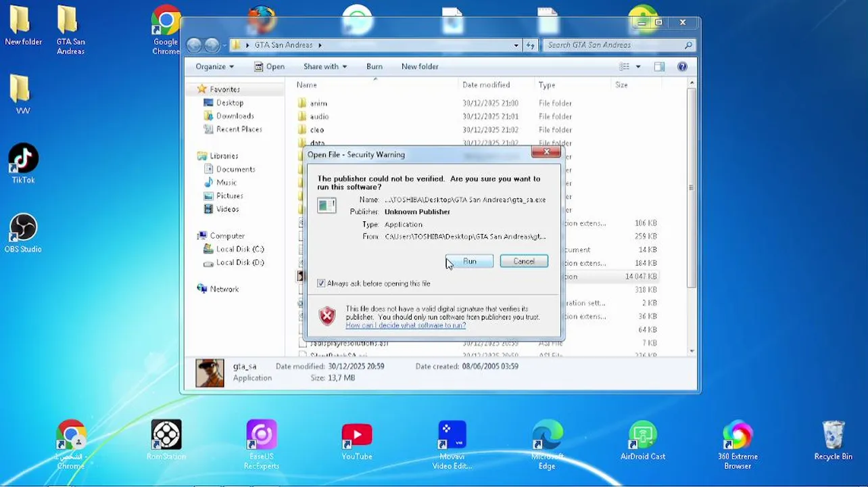
Task: Select Network in navigation pane
Action: [224, 289]
